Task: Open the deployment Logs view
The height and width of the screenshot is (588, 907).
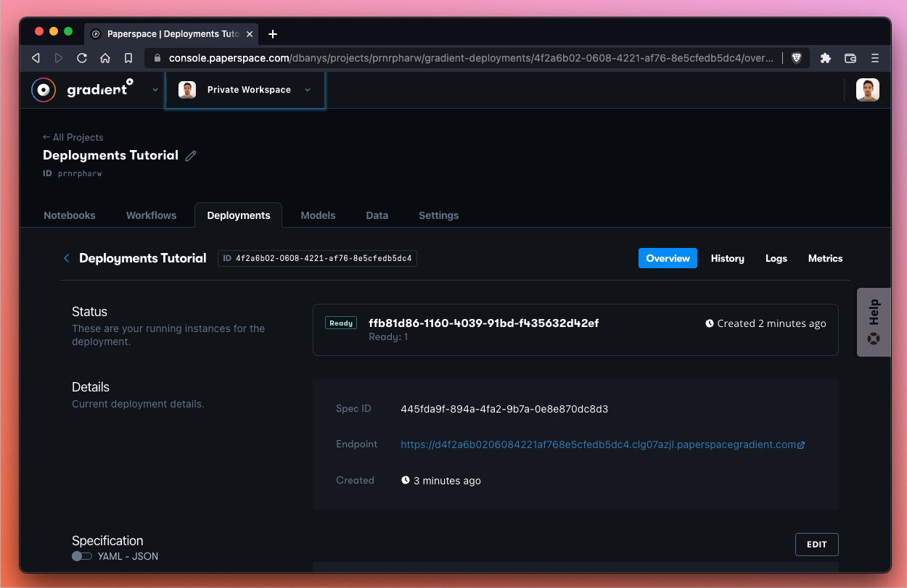Action: [x=776, y=258]
